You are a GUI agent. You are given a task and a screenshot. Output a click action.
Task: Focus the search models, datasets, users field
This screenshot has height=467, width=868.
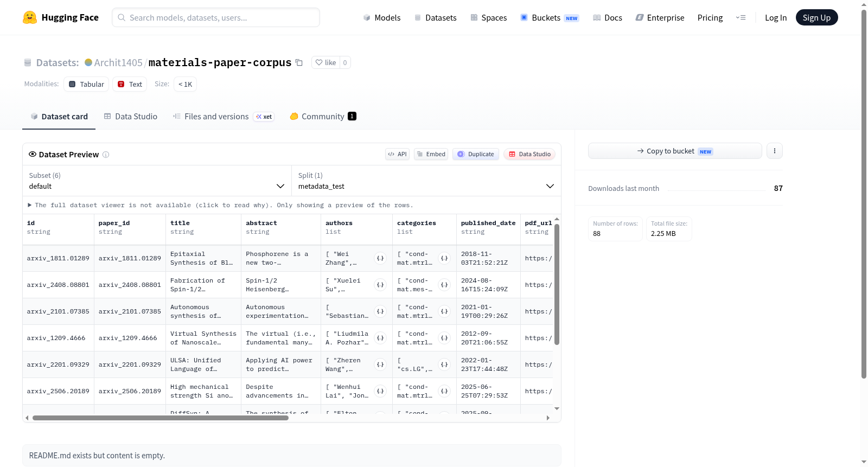tap(216, 17)
